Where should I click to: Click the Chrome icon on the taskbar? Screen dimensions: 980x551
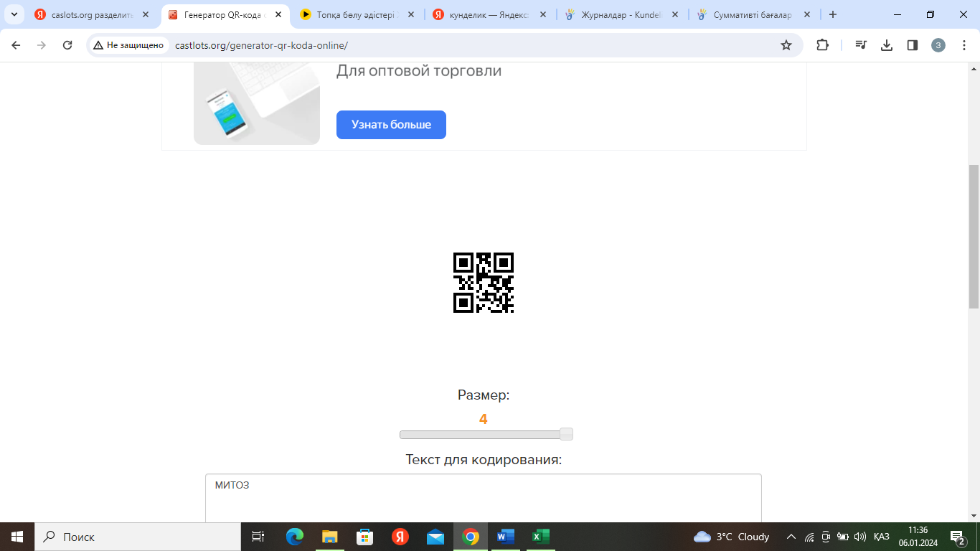pos(471,537)
